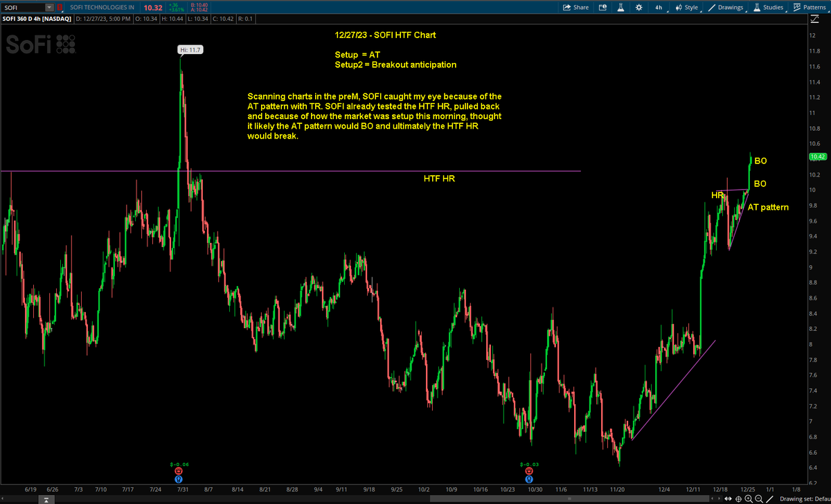Image resolution: width=831 pixels, height=504 pixels.
Task: Open the symbol dropdown arrow
Action: (48, 7)
